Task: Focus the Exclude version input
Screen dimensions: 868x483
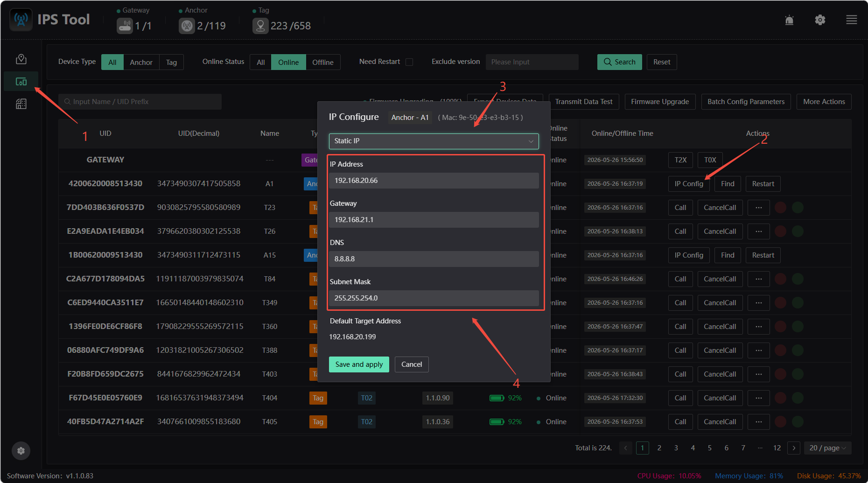Action: [x=532, y=62]
